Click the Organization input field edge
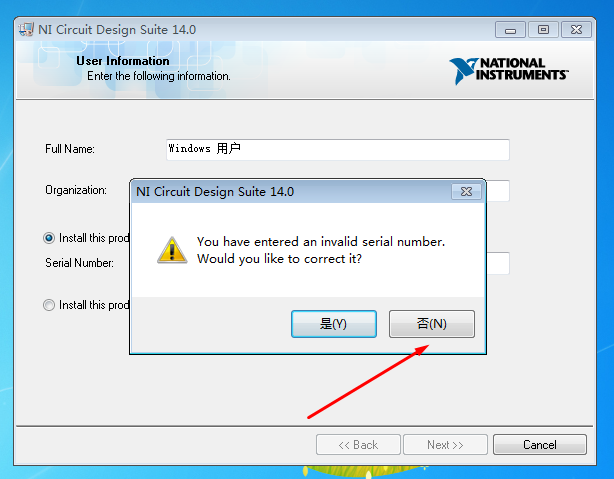The width and height of the screenshot is (614, 479). tap(498, 191)
